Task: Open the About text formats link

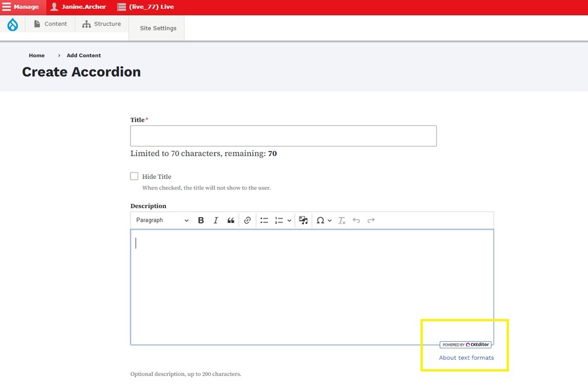Action: pyautogui.click(x=466, y=357)
